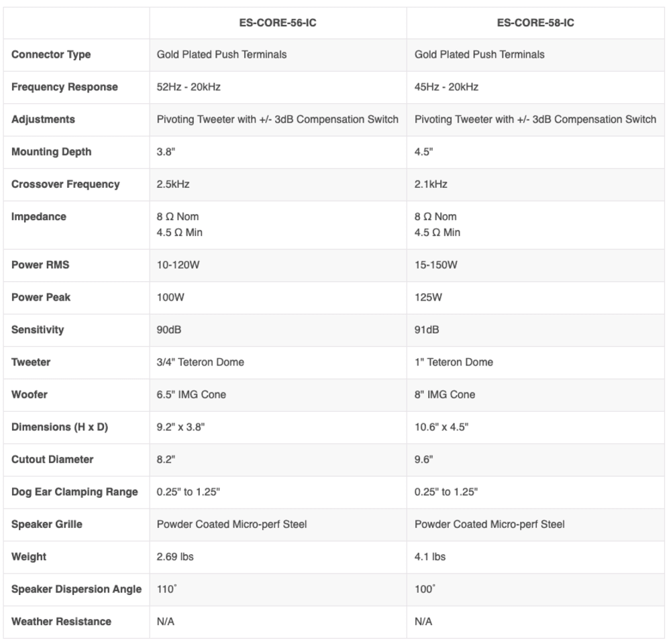The image size is (671, 644).
Task: Click the 2.5kHz crossover frequency value
Action: coord(173,184)
